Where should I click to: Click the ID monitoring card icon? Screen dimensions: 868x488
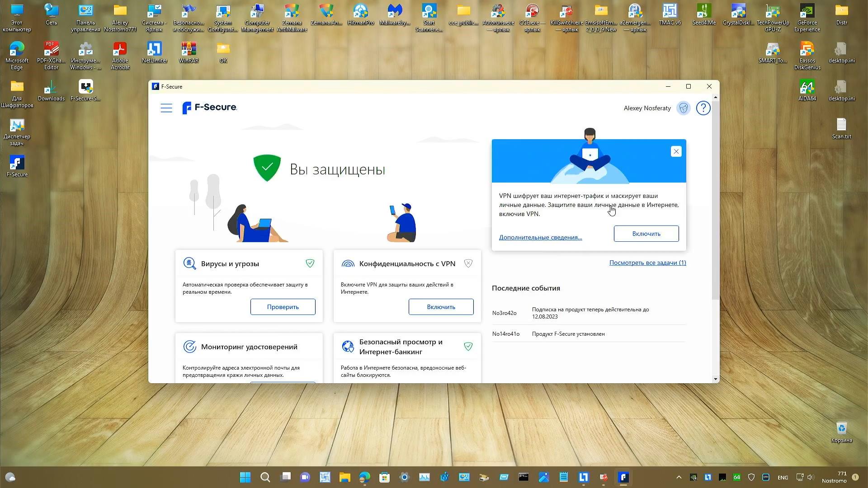point(189,347)
